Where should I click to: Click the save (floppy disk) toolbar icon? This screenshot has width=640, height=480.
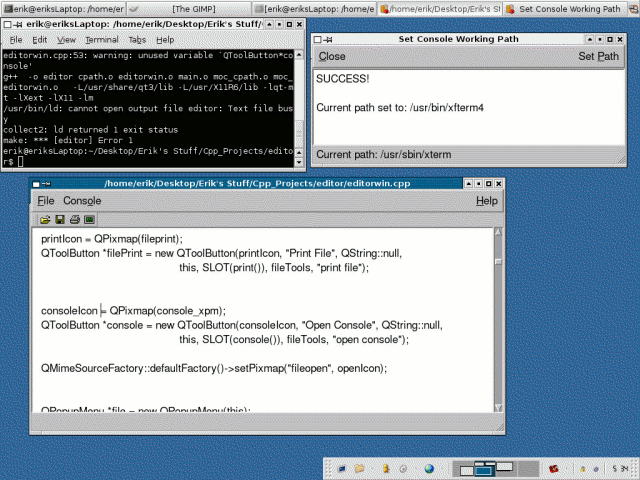(60, 218)
